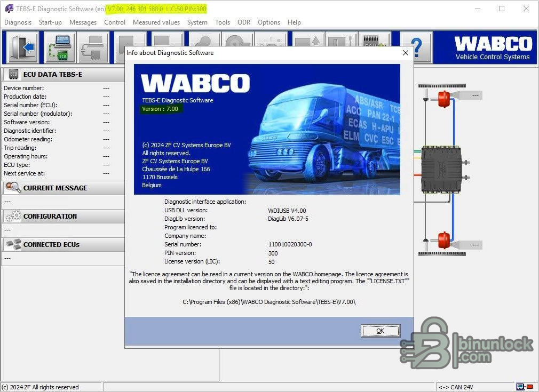The width and height of the screenshot is (539, 392).
Task: Click the 'Chaussée de La Hulpe 166' address line
Action: click(x=176, y=169)
